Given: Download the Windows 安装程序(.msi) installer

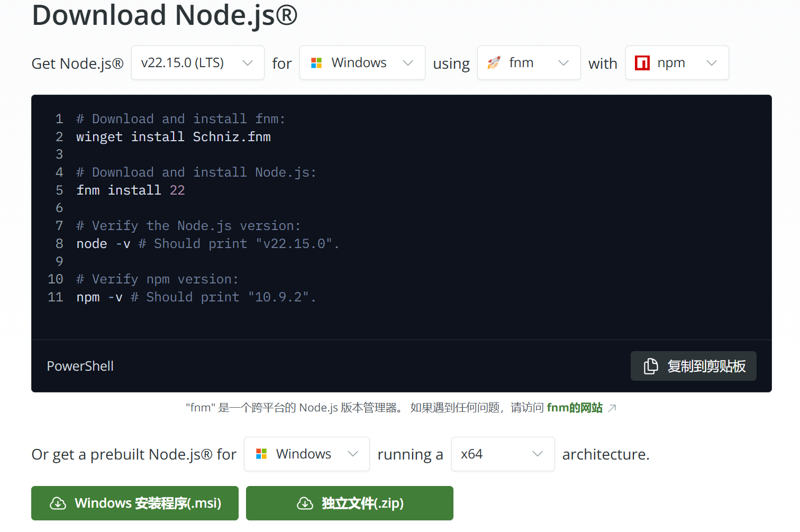Looking at the screenshot, I should point(135,503).
